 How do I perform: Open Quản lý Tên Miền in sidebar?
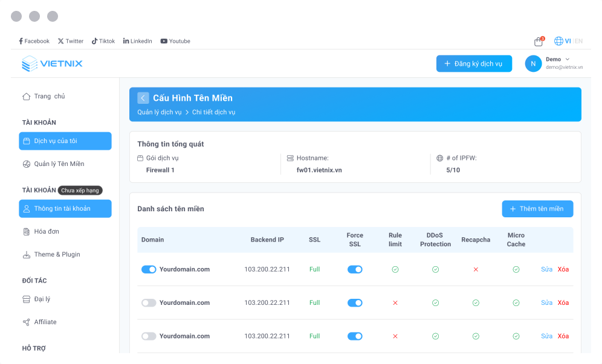pos(59,164)
